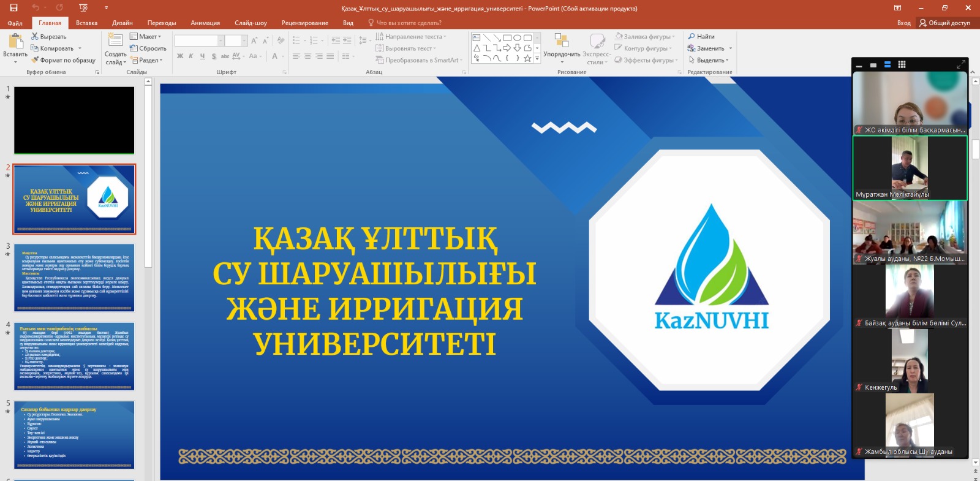Click Сбросить to reset the slide

(148, 48)
